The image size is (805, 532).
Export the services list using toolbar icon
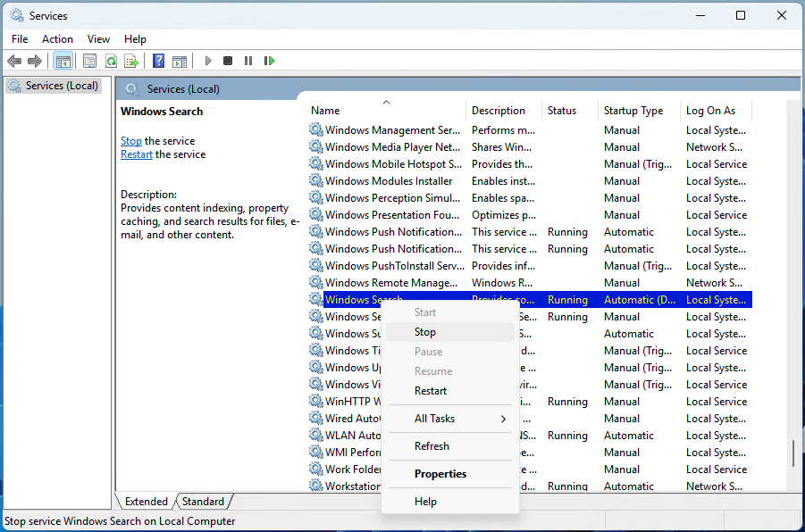coord(130,60)
